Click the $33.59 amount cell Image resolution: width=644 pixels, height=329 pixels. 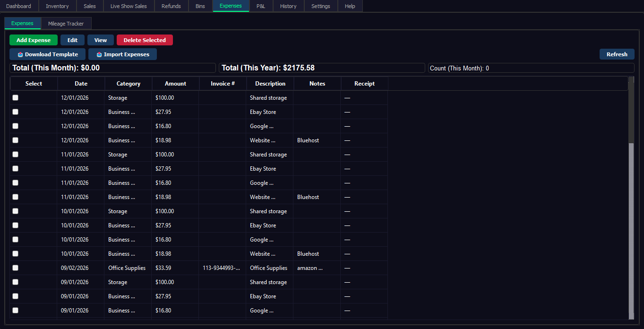pos(175,268)
